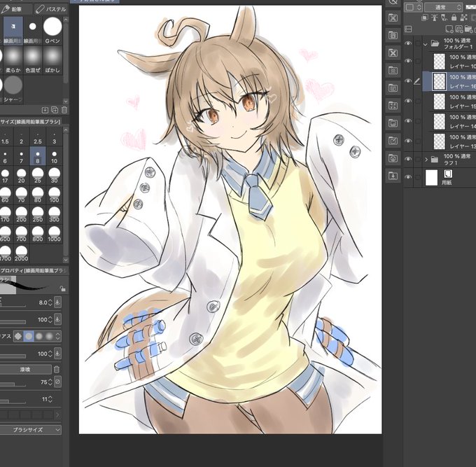Pick brush size 300 preset
Image resolution: width=476 pixels, height=467 pixels.
pyautogui.click(x=54, y=214)
